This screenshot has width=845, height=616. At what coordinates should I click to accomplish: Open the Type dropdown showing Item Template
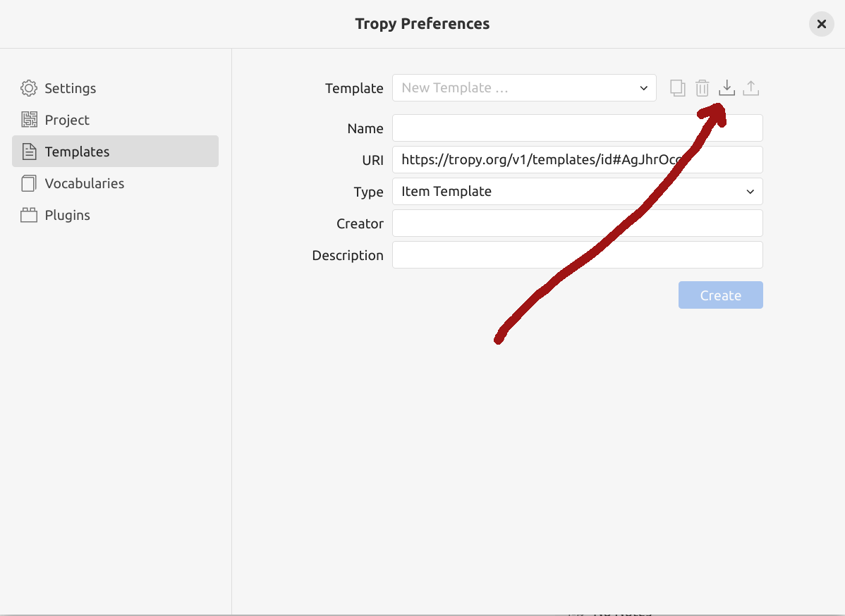578,191
